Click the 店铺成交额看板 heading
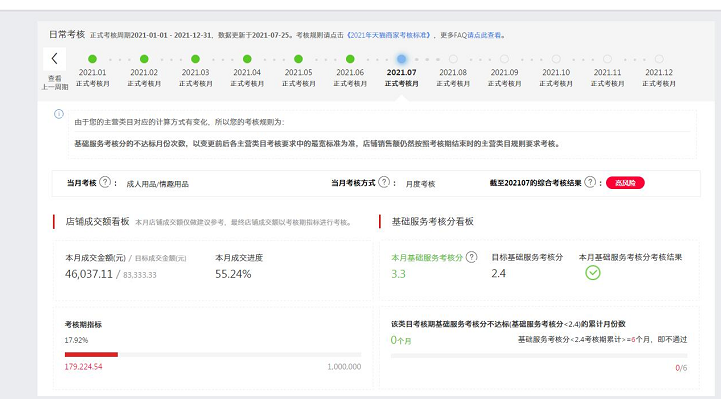 pyautogui.click(x=97, y=222)
